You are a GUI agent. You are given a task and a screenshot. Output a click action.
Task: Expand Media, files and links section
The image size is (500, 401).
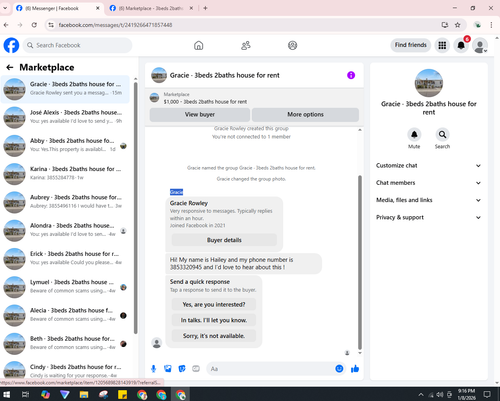coord(428,200)
